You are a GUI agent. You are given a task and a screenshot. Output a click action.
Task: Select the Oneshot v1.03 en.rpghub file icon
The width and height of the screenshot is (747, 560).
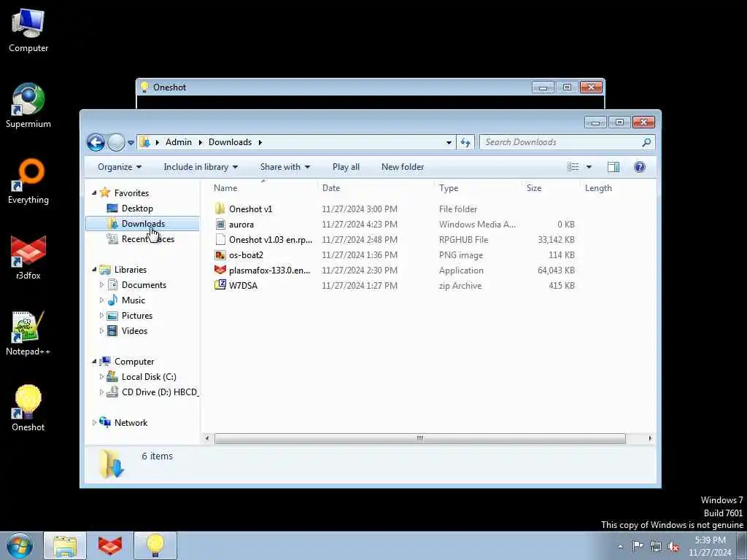[x=220, y=239]
